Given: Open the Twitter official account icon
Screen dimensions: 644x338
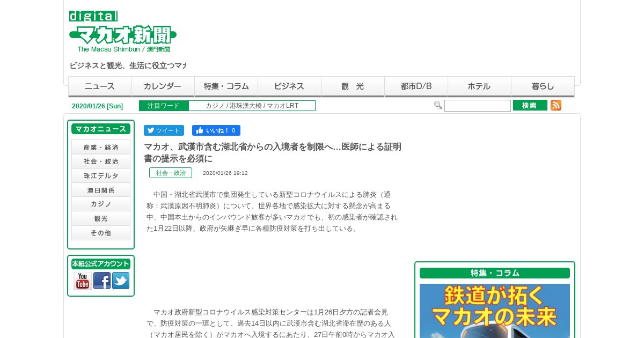Looking at the screenshot, I should (x=121, y=281).
